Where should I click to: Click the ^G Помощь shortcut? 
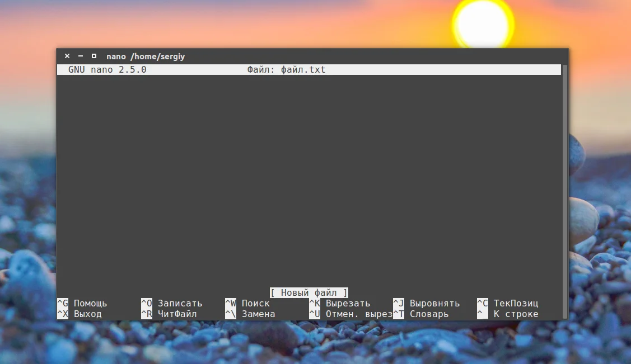pyautogui.click(x=82, y=303)
